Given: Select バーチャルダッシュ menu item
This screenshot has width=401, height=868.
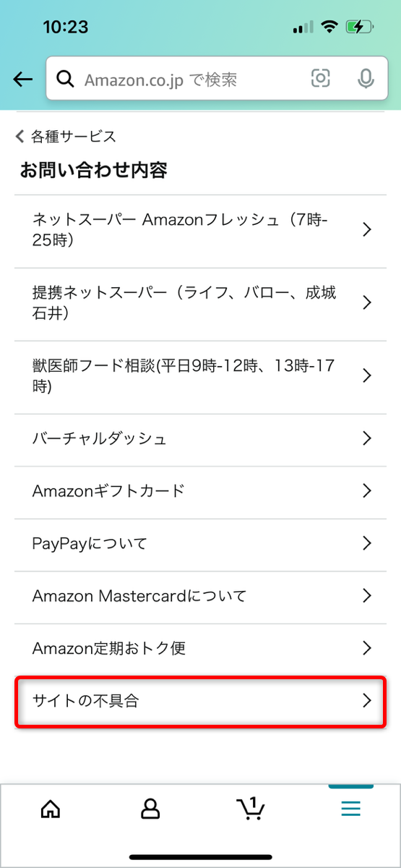Looking at the screenshot, I should pos(201,438).
